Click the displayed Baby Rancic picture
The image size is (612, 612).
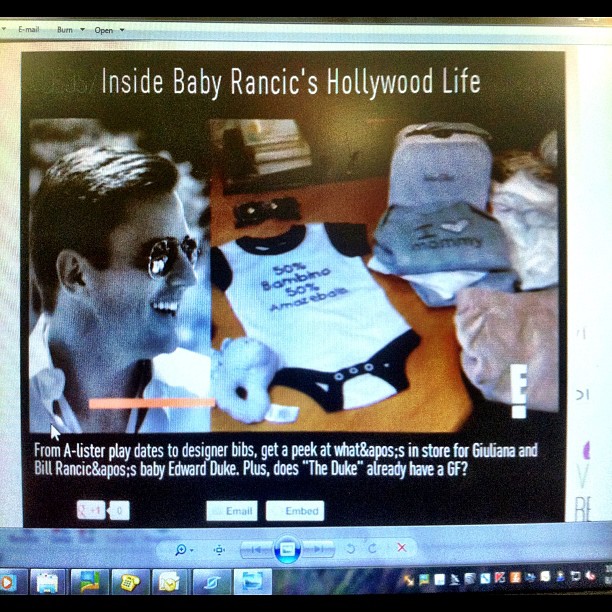pyautogui.click(x=294, y=289)
